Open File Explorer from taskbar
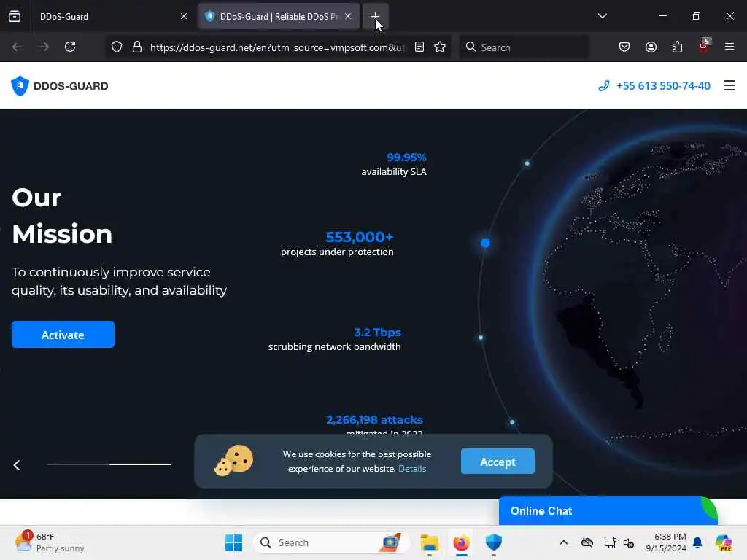The height and width of the screenshot is (560, 747). click(429, 542)
